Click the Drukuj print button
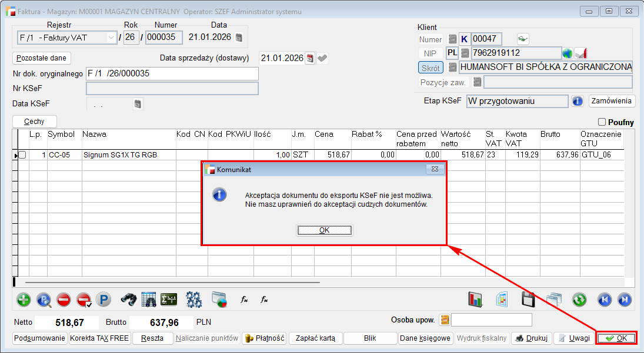The width and height of the screenshot is (644, 353). [x=531, y=338]
